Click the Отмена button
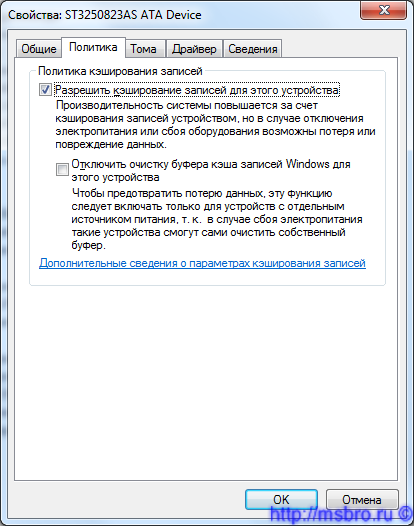The width and height of the screenshot is (414, 526). point(362,500)
